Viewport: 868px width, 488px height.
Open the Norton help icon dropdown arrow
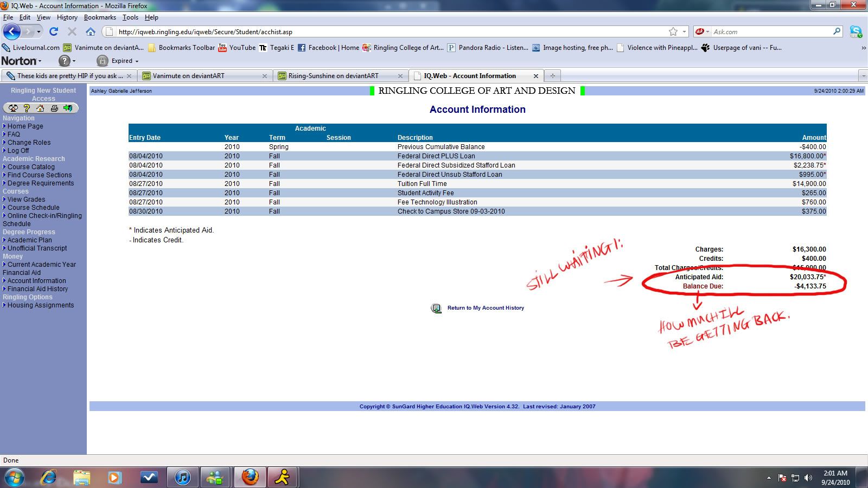74,61
